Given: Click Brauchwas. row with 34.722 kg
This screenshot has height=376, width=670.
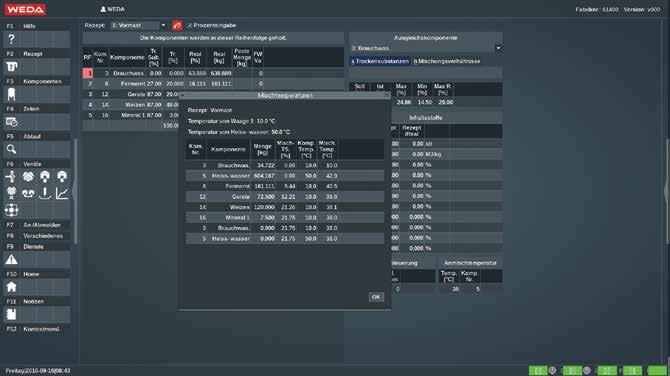Looking at the screenshot, I should tap(285, 165).
